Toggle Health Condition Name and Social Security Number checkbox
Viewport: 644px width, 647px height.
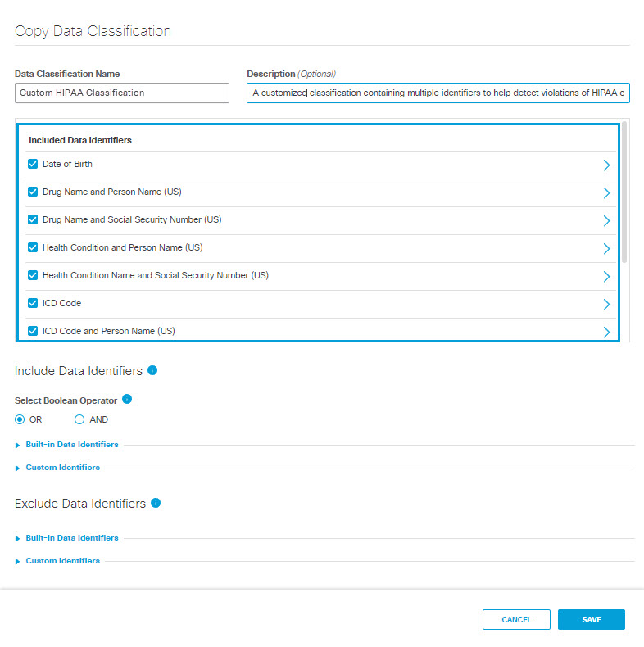point(33,275)
